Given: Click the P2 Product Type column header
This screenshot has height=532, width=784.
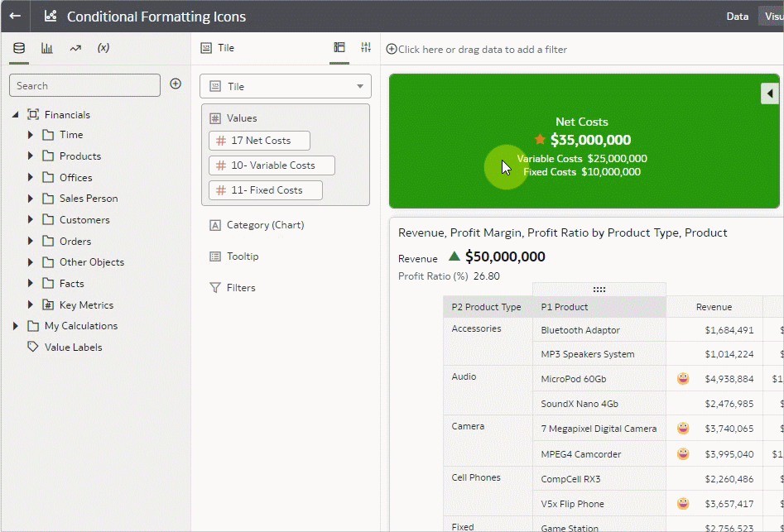Looking at the screenshot, I should click(x=488, y=307).
